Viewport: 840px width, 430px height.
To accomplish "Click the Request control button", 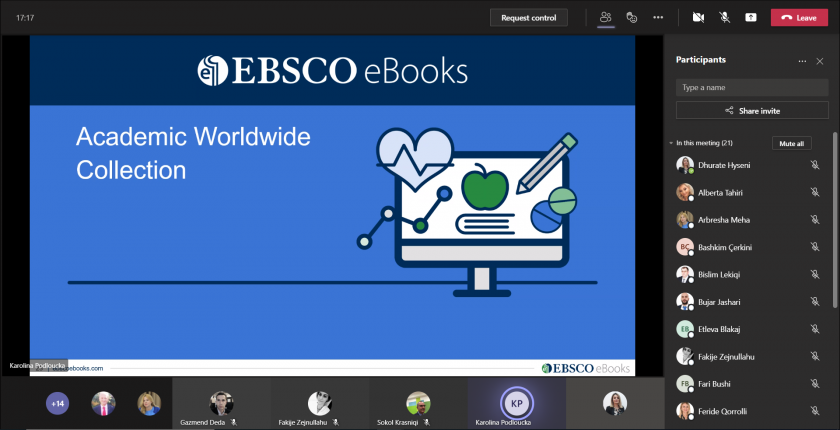I will coord(529,18).
